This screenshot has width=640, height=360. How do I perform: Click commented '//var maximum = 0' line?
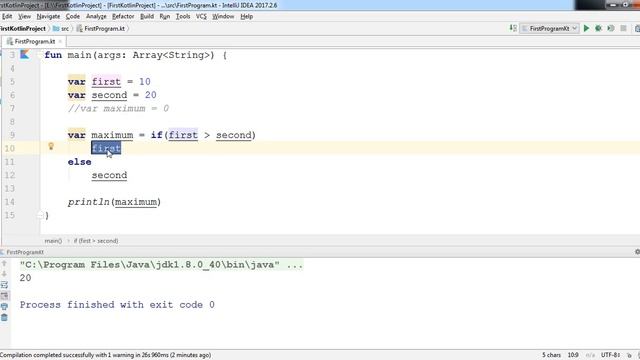(118, 109)
